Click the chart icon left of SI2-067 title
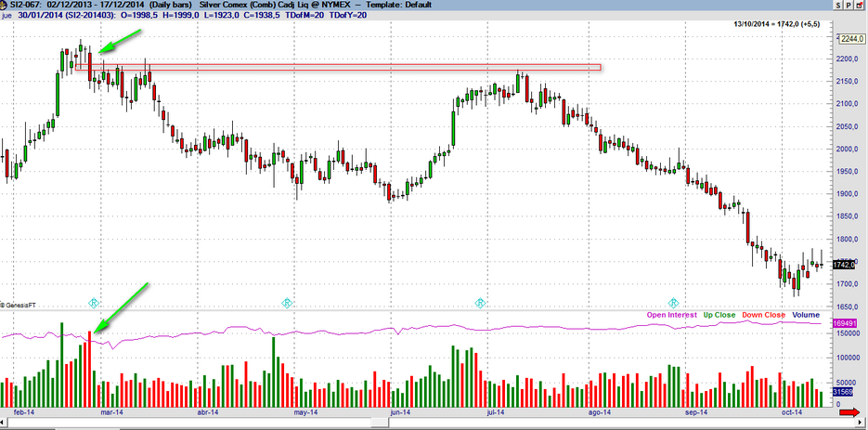 (6, 6)
